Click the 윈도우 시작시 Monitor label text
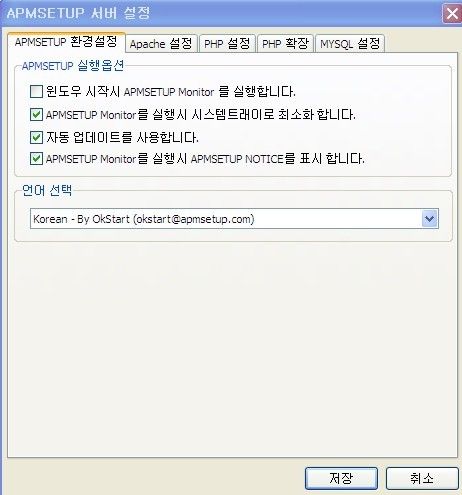The height and width of the screenshot is (495, 462). tap(171, 91)
